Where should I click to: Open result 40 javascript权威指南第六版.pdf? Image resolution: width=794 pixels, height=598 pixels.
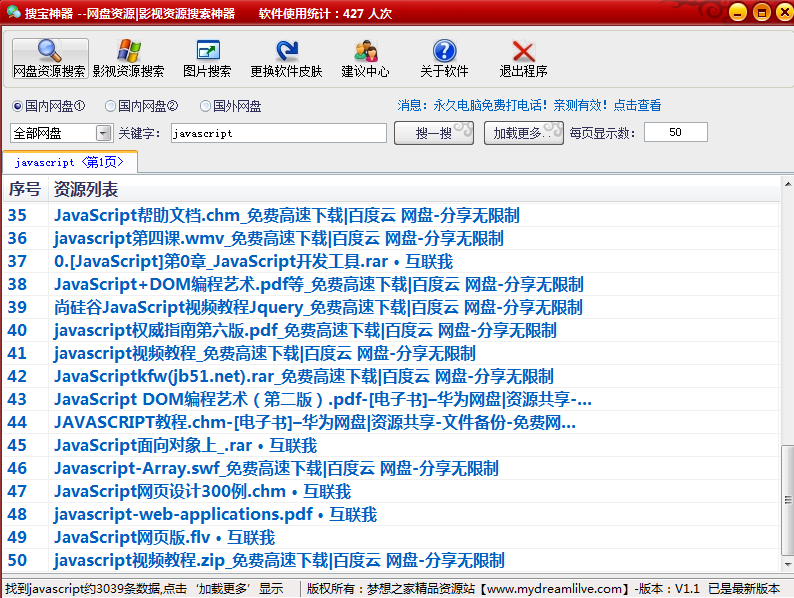(x=305, y=330)
